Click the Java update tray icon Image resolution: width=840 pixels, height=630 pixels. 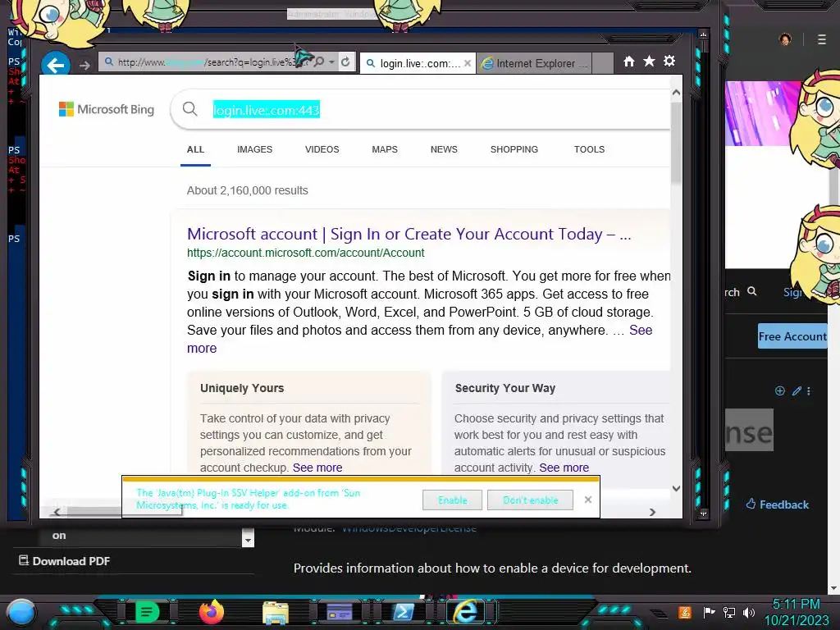pos(685,612)
